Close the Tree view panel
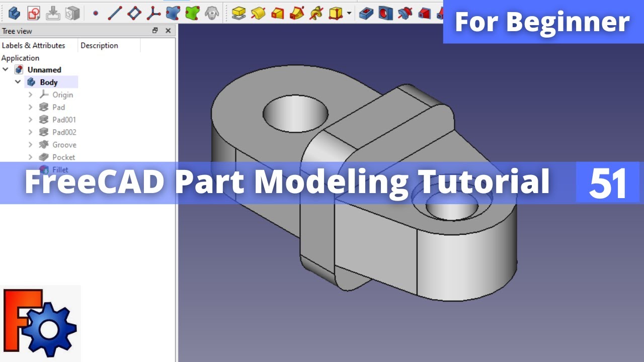This screenshot has width=644, height=362. [168, 31]
